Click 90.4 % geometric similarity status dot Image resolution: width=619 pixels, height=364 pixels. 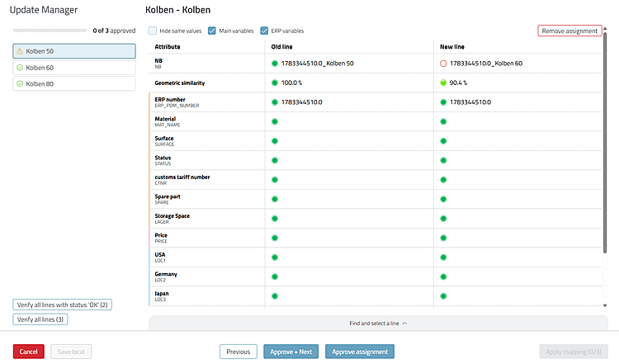tap(443, 83)
